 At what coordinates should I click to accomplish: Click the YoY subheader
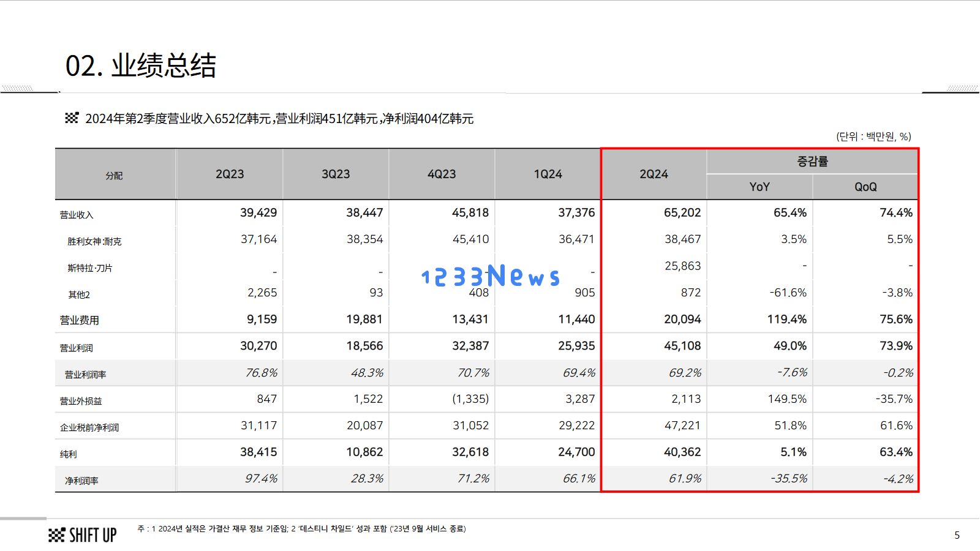click(x=759, y=187)
